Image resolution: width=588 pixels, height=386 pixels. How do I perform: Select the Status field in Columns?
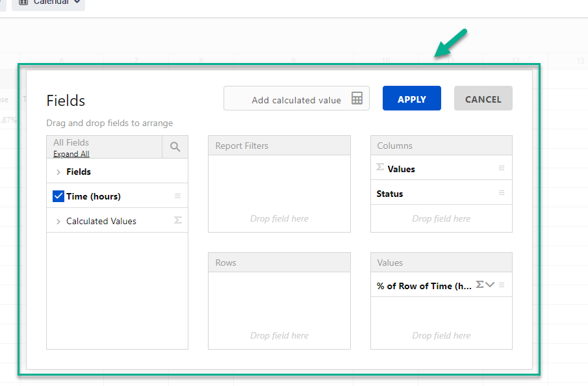pos(390,194)
